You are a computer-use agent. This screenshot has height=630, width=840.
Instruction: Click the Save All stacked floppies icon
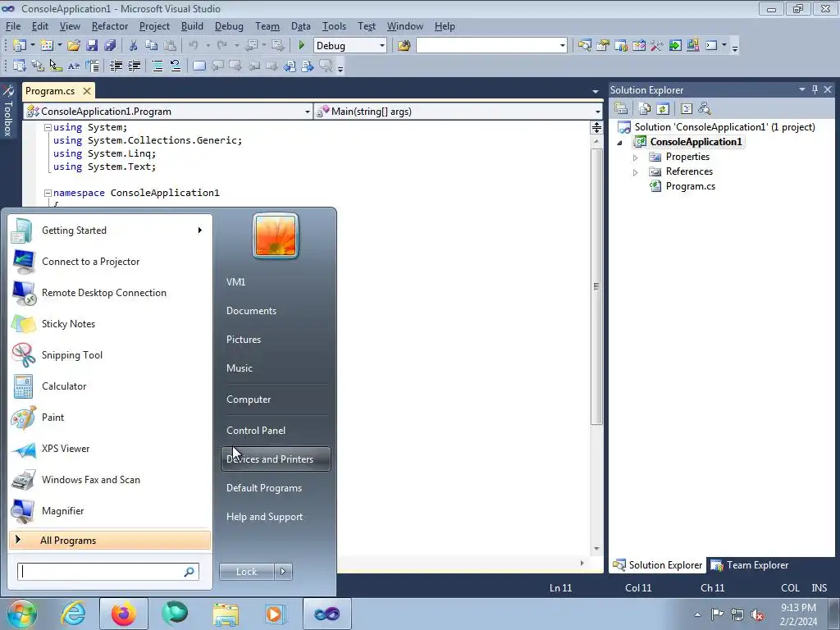[110, 46]
